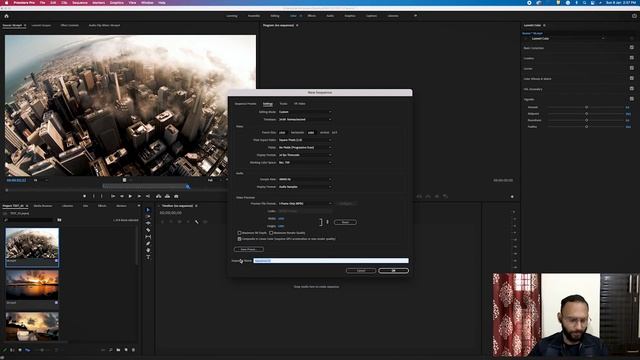The height and width of the screenshot is (360, 640).
Task: Select the Track Select Forward tool
Action: (148, 217)
